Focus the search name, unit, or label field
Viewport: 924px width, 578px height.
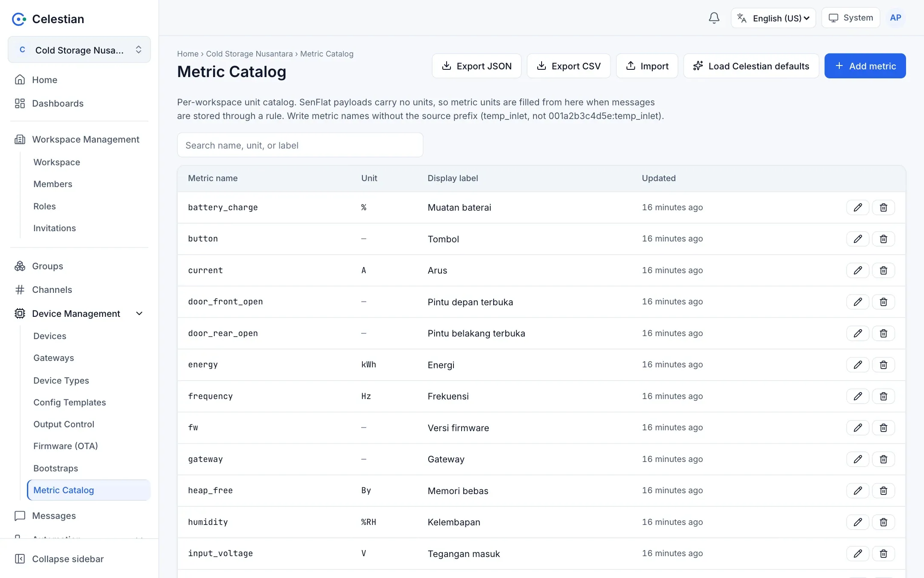(x=300, y=145)
